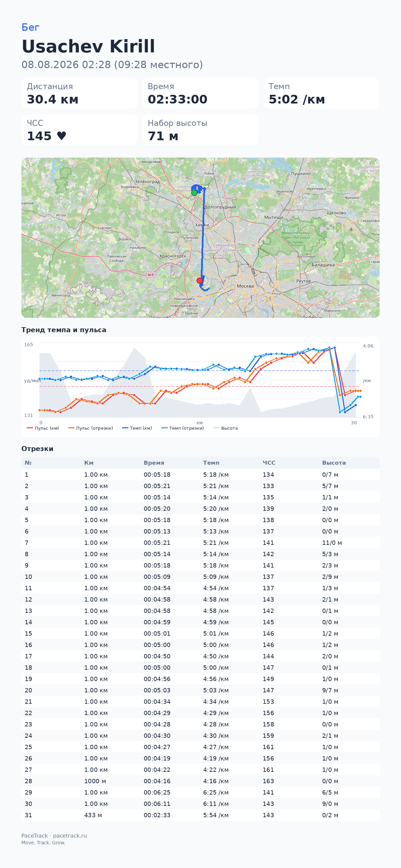
Task: Toggle the Пульс (км) legend series
Action: [43, 428]
